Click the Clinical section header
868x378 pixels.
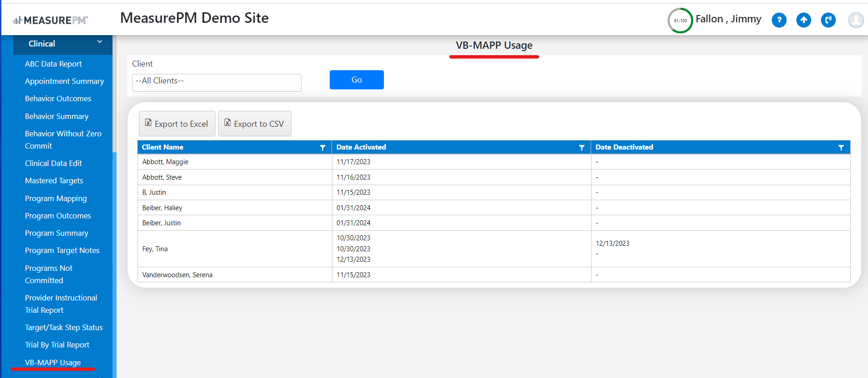[63, 44]
